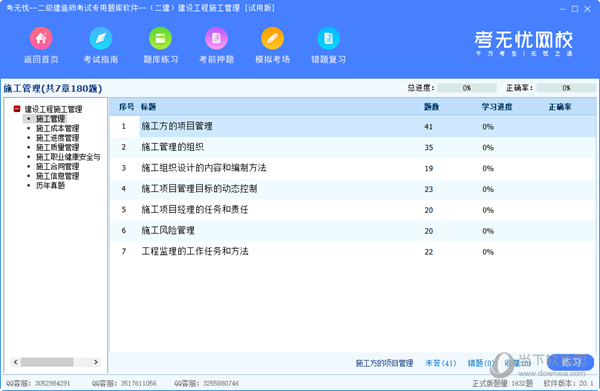Select row 施工项目管理目标的动态控制

tap(353, 189)
